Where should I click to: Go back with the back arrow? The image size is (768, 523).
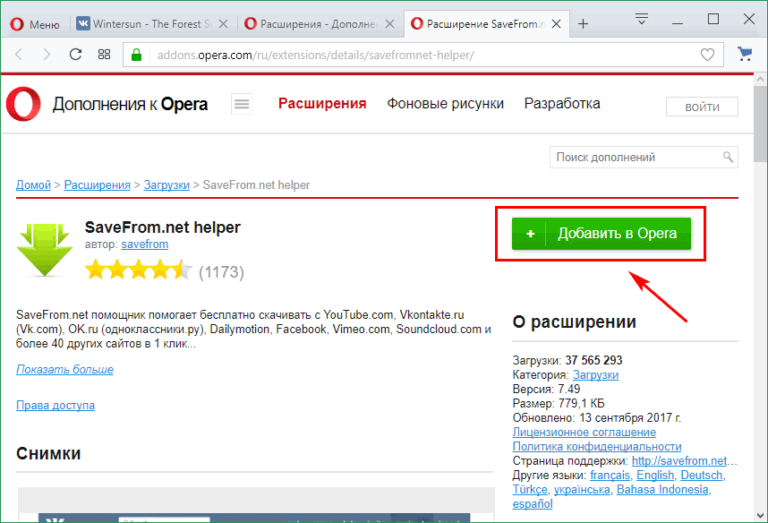pyautogui.click(x=19, y=54)
